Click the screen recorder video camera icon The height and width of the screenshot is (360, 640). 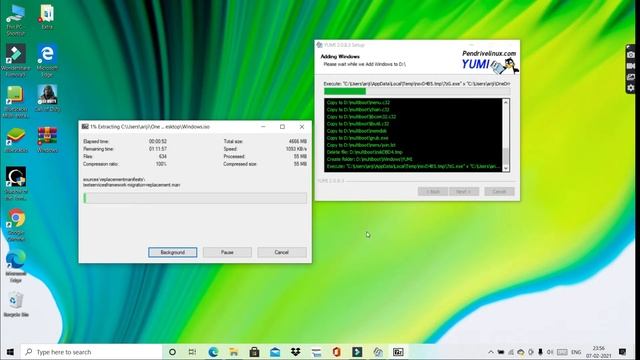click(x=631, y=66)
